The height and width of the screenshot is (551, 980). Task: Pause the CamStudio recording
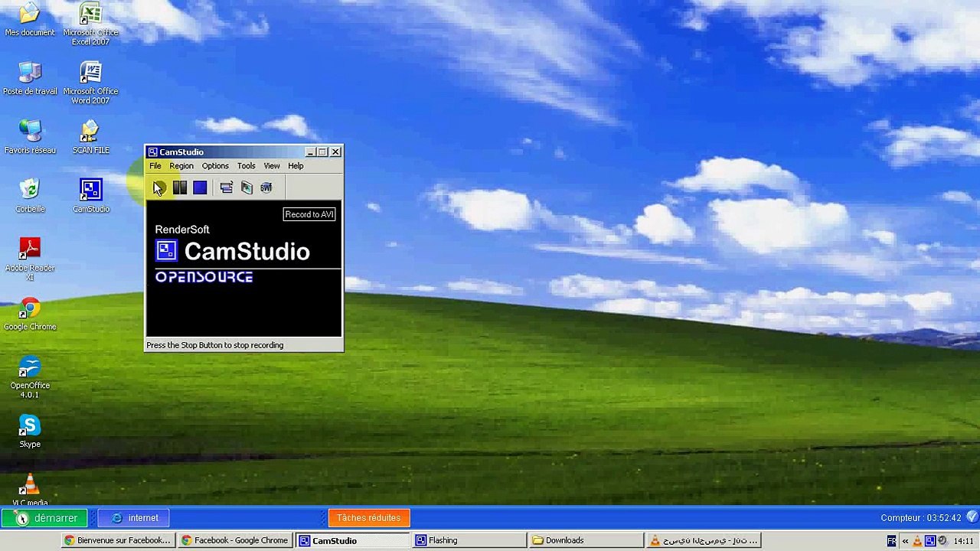point(180,187)
